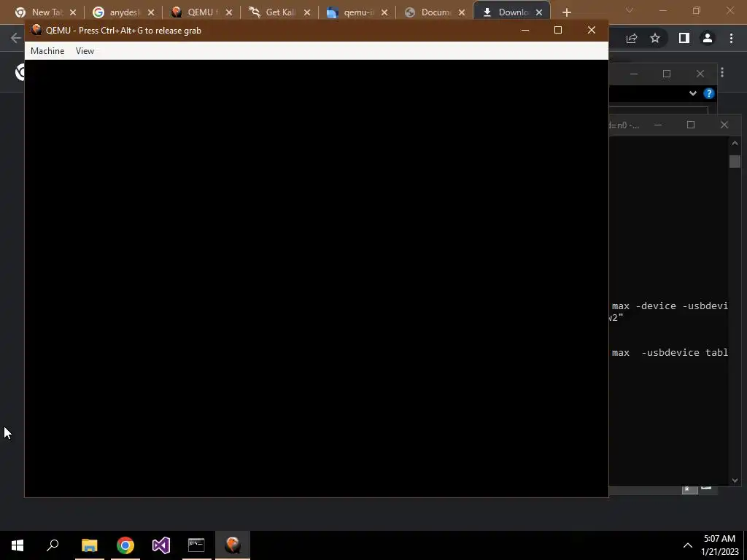
Task: Close the QEMU window
Action: [x=591, y=30]
